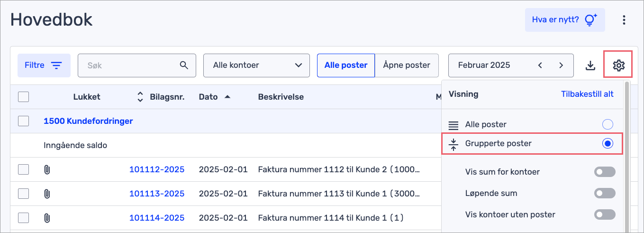The image size is (644, 233).
Task: Open attachment paperclip for voucher 101114-2025
Action: click(46, 218)
